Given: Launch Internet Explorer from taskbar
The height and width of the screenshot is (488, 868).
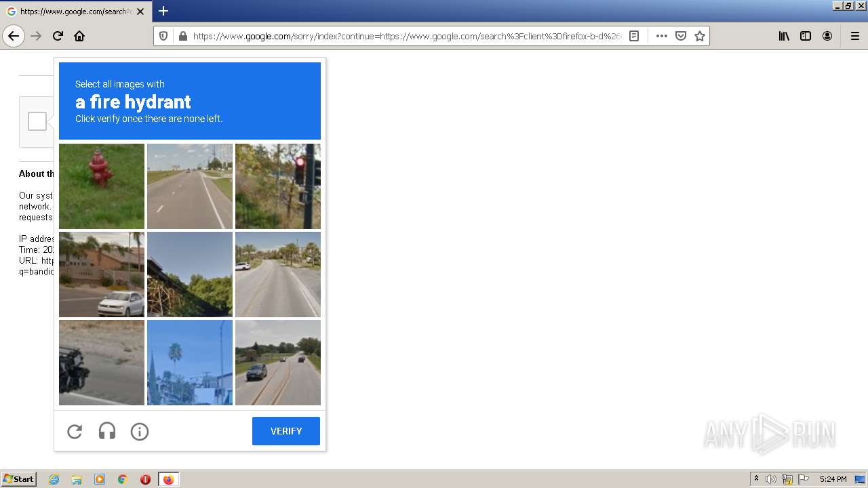Looking at the screenshot, I should coord(54,479).
